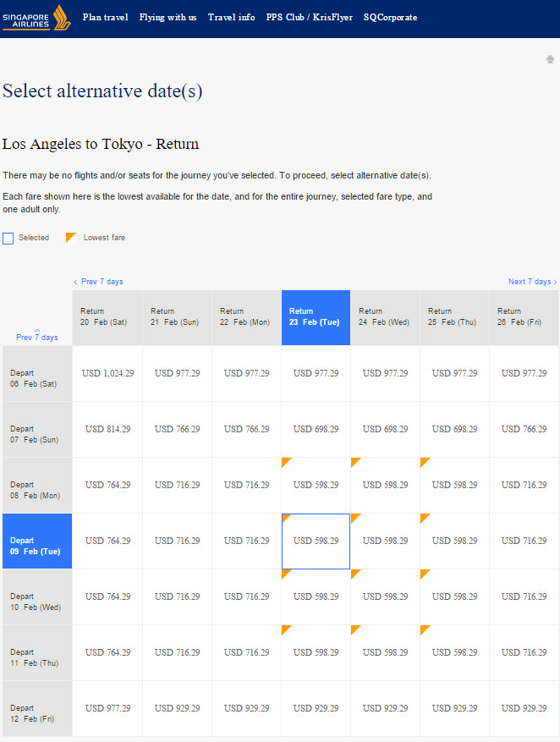
Task: Open the Plan travel menu
Action: coord(105,18)
